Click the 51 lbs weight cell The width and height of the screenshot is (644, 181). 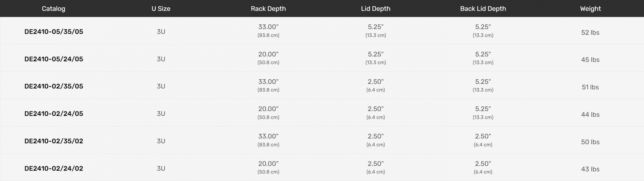[x=590, y=87]
